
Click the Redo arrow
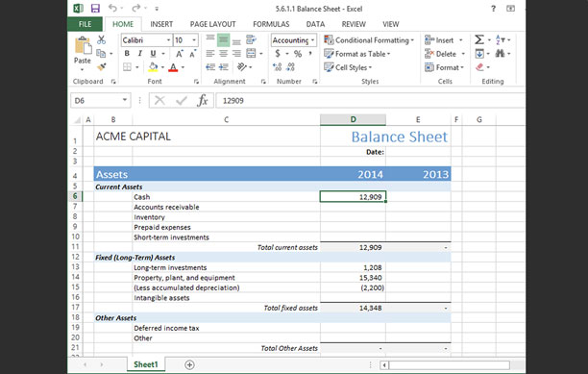point(135,8)
